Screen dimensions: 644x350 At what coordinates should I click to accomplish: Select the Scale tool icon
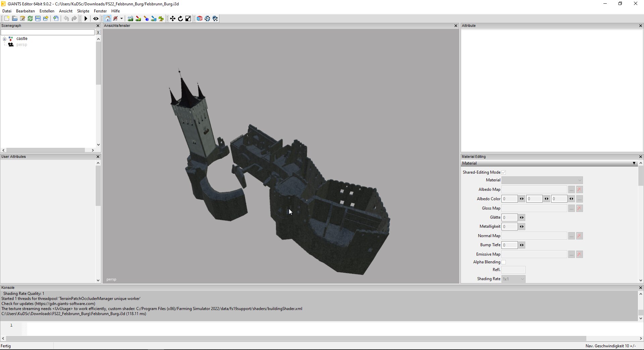point(188,18)
